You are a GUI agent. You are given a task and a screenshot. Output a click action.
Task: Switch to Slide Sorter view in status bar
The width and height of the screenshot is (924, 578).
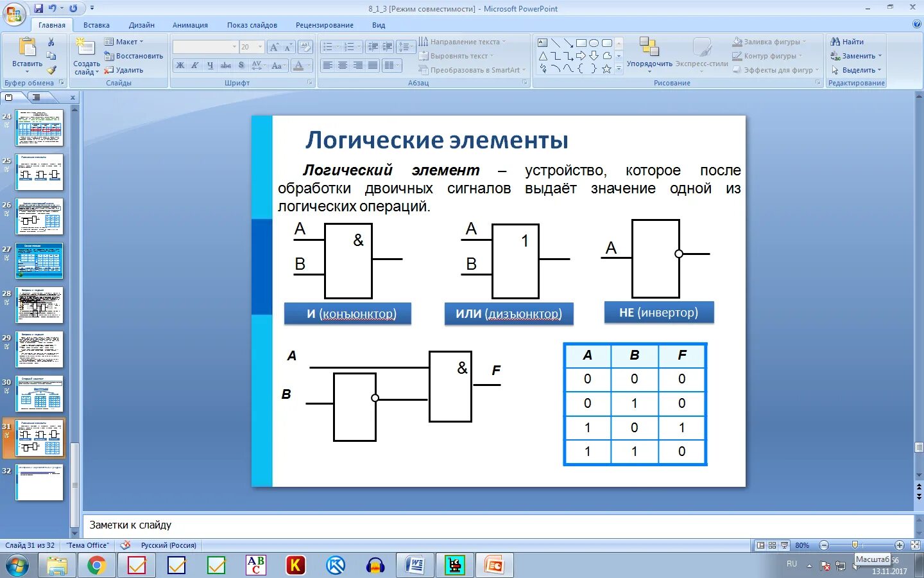(773, 545)
